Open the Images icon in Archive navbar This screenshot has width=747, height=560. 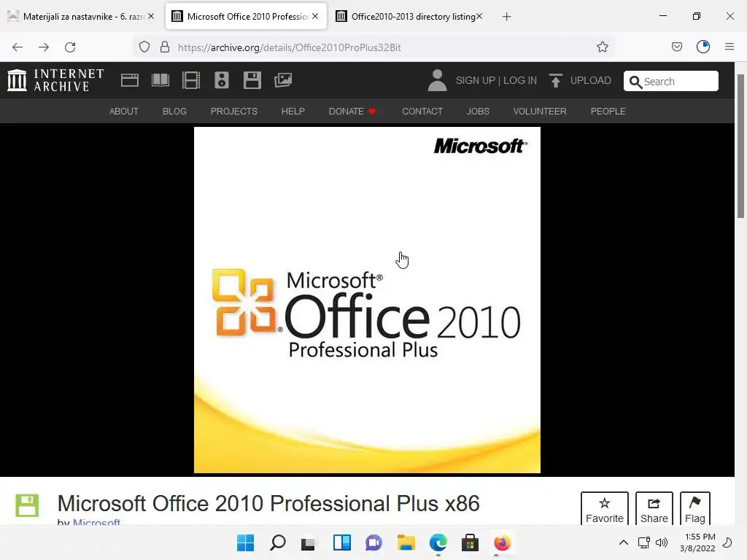point(283,80)
